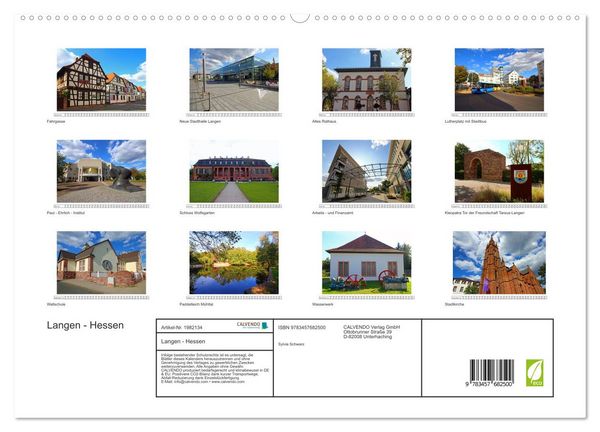Click the caption 'Altes Rathaus'
The image size is (600, 432).
[324, 121]
